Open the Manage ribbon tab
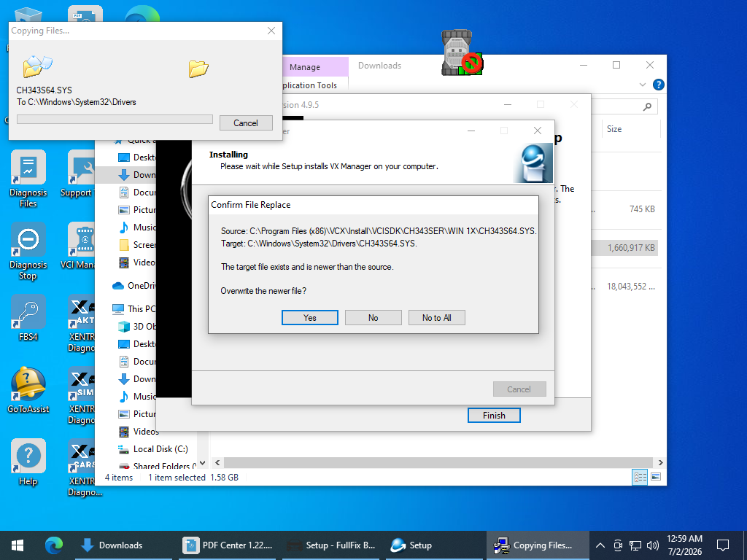This screenshot has height=560, width=747. point(304,67)
